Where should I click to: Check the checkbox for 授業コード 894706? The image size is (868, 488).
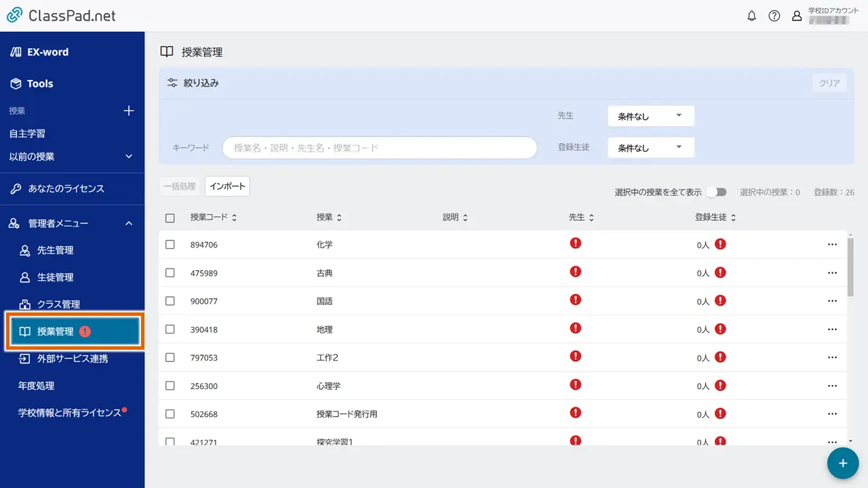(170, 244)
